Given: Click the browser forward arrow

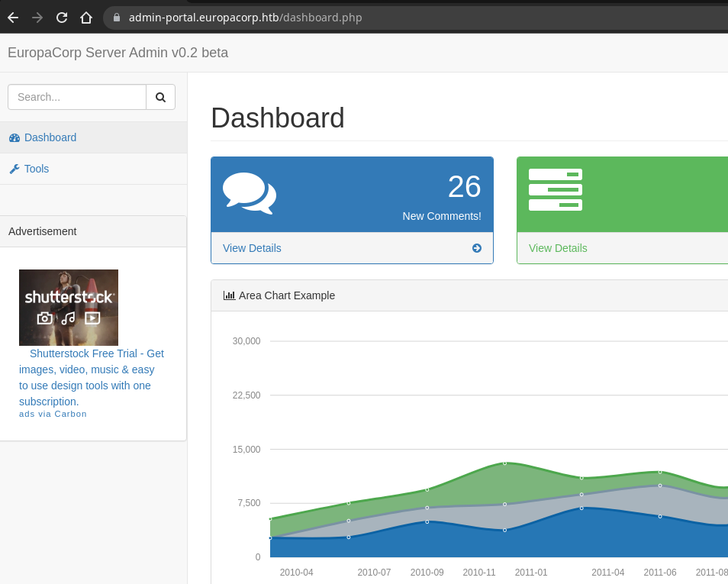Looking at the screenshot, I should tap(37, 17).
